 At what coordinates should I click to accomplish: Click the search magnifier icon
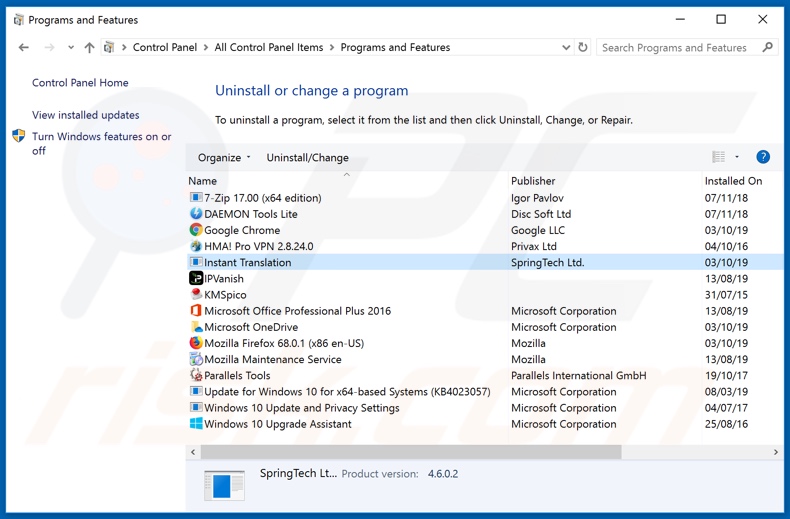(767, 47)
